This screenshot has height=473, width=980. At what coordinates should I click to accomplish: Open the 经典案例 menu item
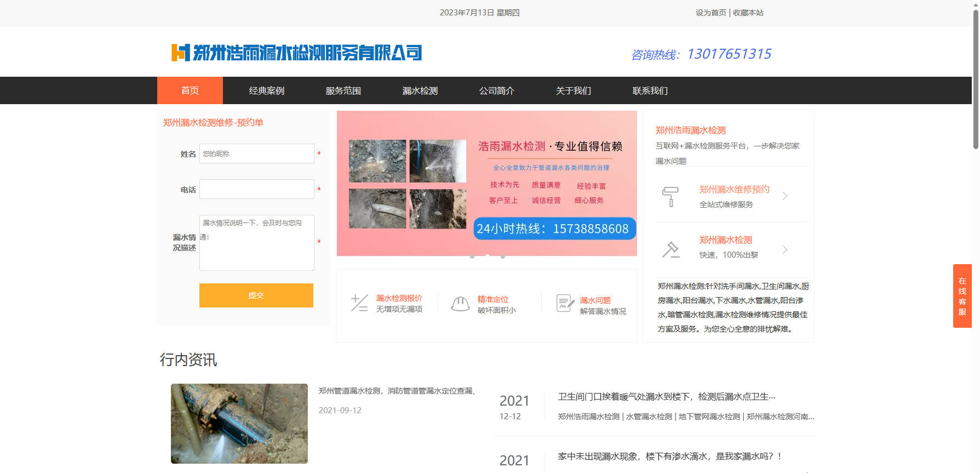point(267,90)
